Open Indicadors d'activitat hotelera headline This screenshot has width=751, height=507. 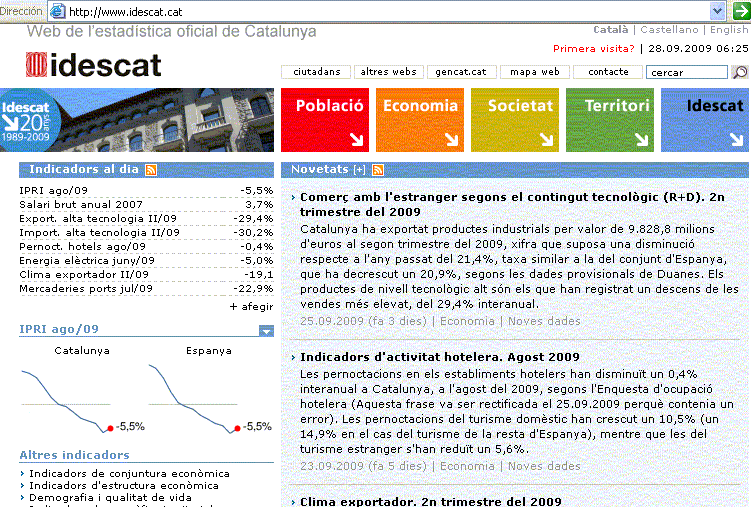tap(440, 357)
